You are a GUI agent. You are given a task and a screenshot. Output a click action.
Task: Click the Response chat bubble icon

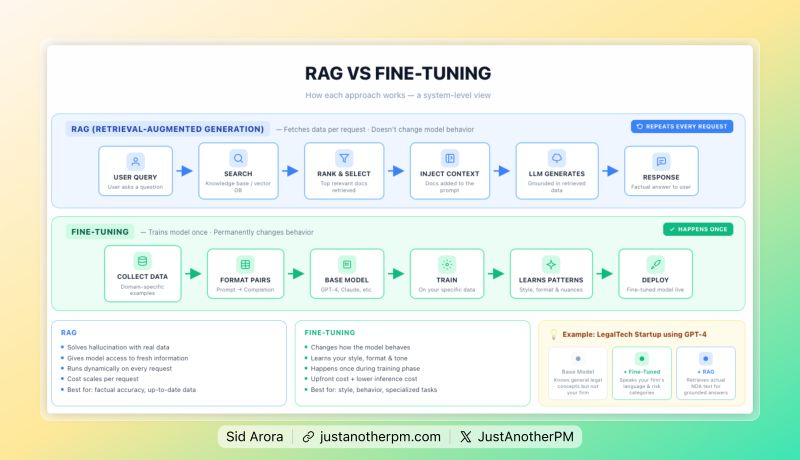661,162
